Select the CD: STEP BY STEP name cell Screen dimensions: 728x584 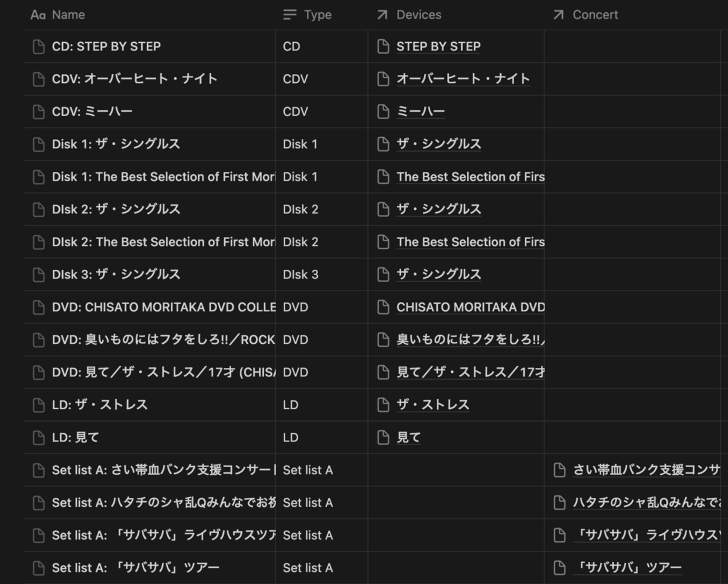point(150,46)
